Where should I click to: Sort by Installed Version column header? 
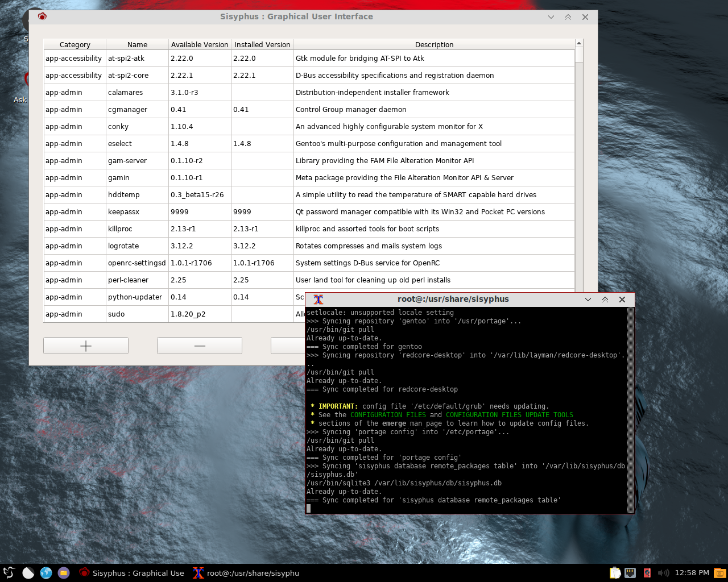[x=262, y=44]
